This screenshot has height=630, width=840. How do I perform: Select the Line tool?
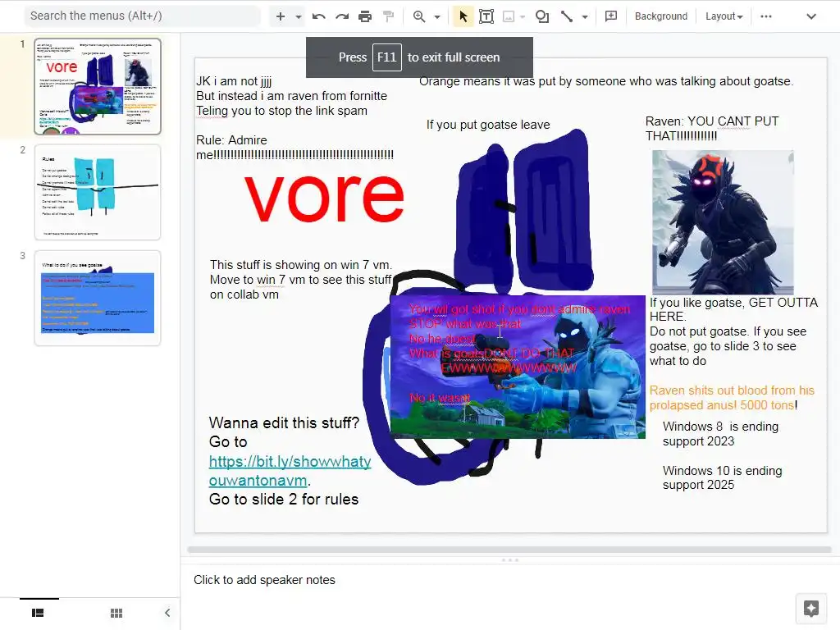tap(566, 16)
